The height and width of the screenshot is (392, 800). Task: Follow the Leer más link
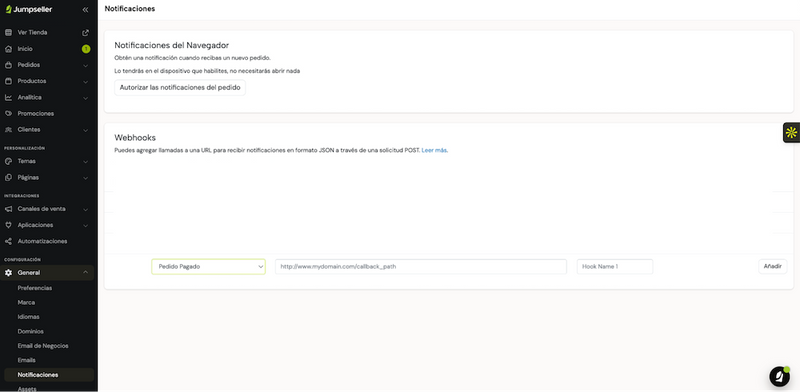pos(434,151)
